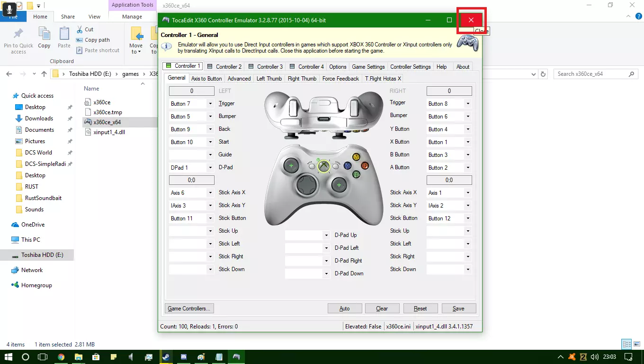Click the Paste clipboard icon in the ribbon
644x364 pixels.
[x=64, y=37]
